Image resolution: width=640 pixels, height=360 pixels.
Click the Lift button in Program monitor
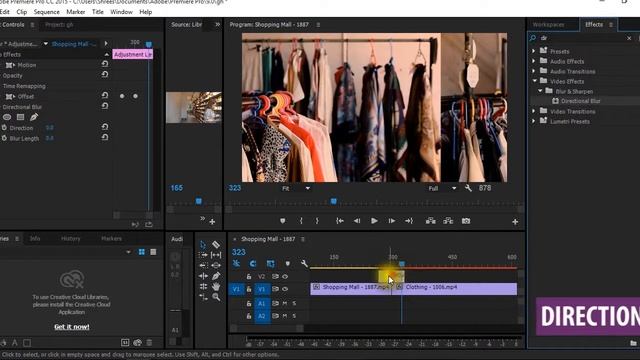[x=431, y=221]
